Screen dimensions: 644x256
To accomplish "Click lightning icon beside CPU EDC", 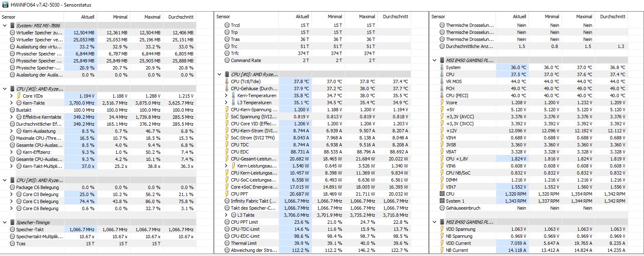I will 227,152.
